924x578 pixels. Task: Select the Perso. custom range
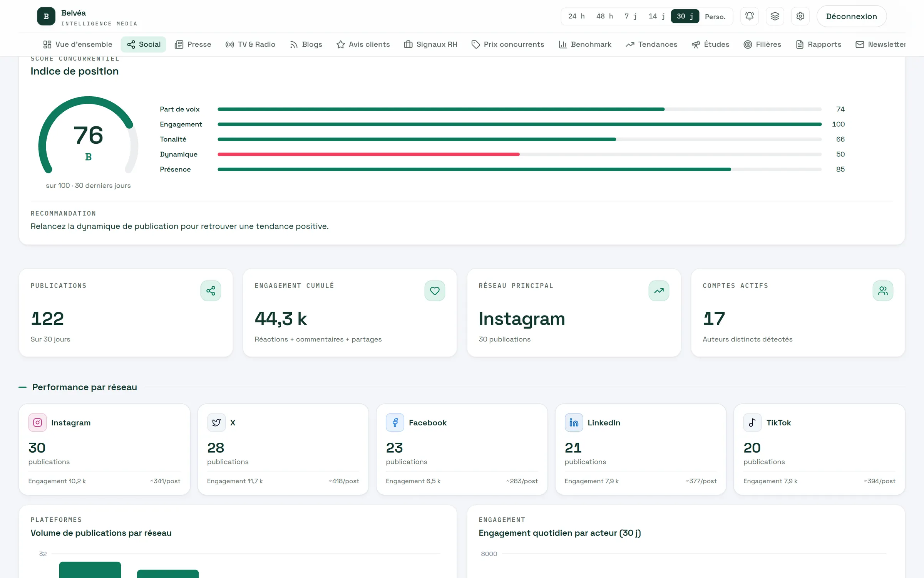coord(715,16)
